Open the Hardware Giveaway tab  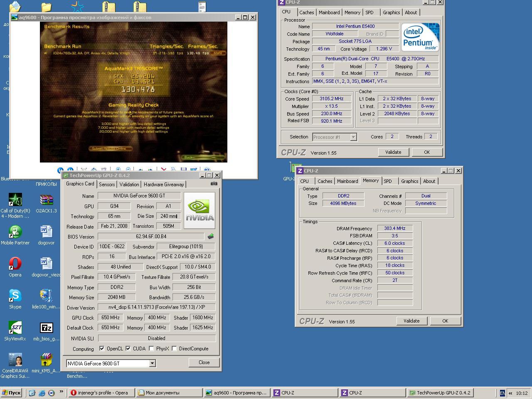[x=163, y=185]
